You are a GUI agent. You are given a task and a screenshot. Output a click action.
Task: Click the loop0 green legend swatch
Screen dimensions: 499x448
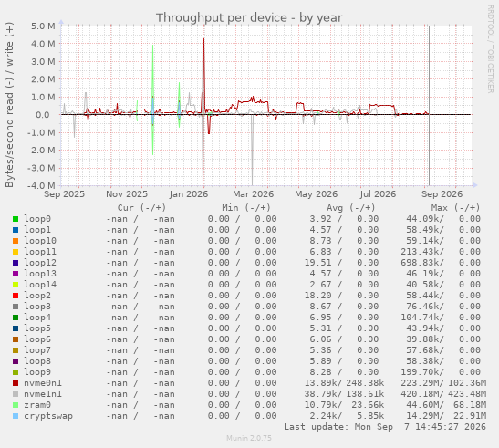point(16,219)
